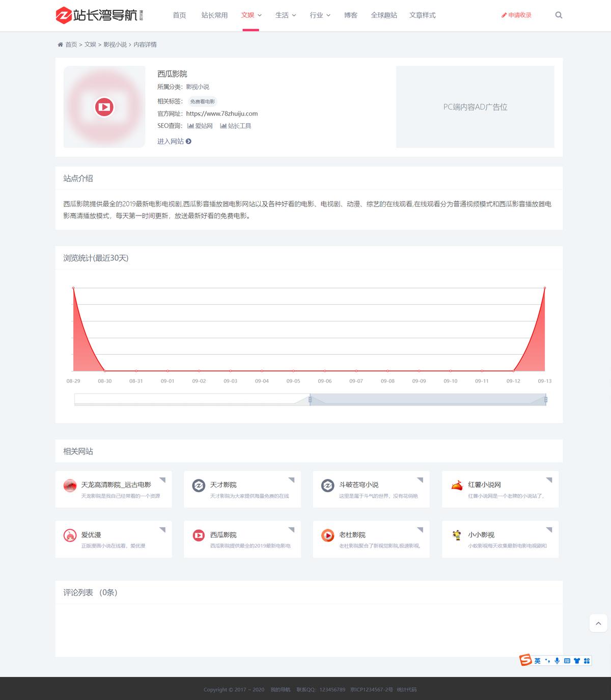Click the 统计代码 footer link
The image size is (611, 700).
406,690
